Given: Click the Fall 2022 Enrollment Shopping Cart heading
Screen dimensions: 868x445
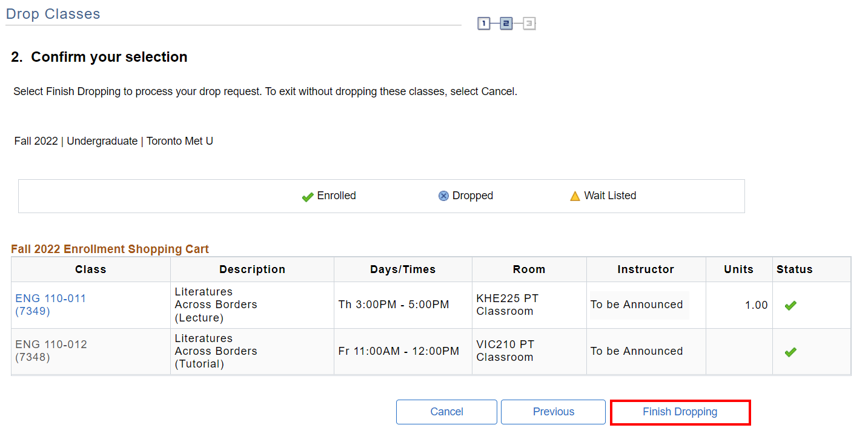Looking at the screenshot, I should point(110,249).
